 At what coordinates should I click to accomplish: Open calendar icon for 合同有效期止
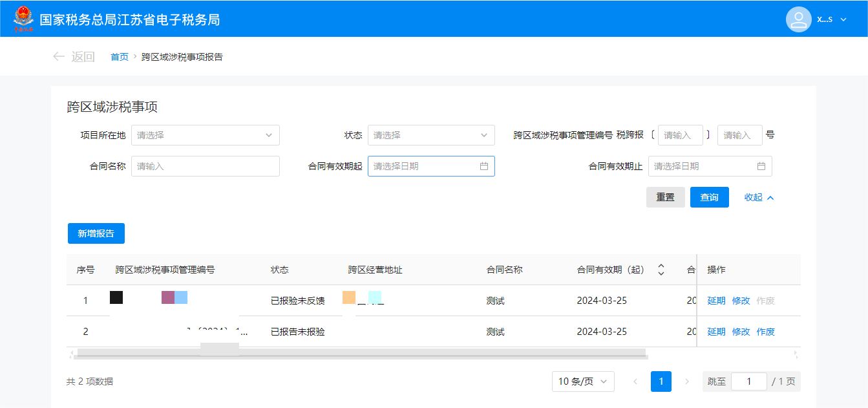click(761, 166)
